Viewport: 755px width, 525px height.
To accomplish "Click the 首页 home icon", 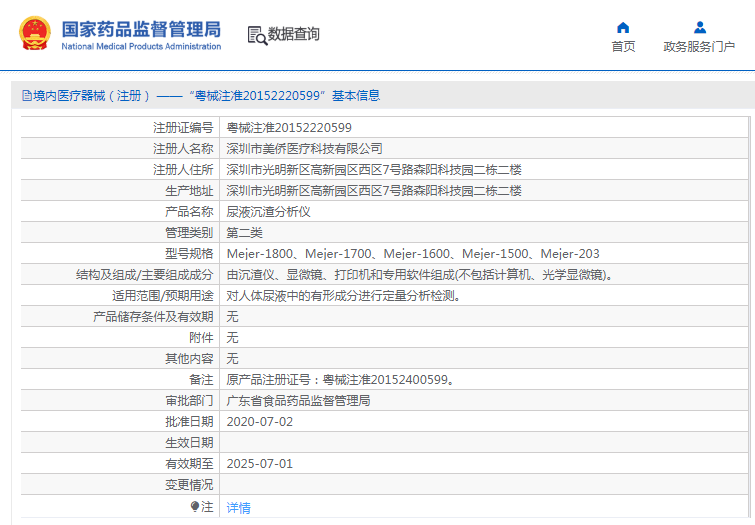I will [623, 27].
